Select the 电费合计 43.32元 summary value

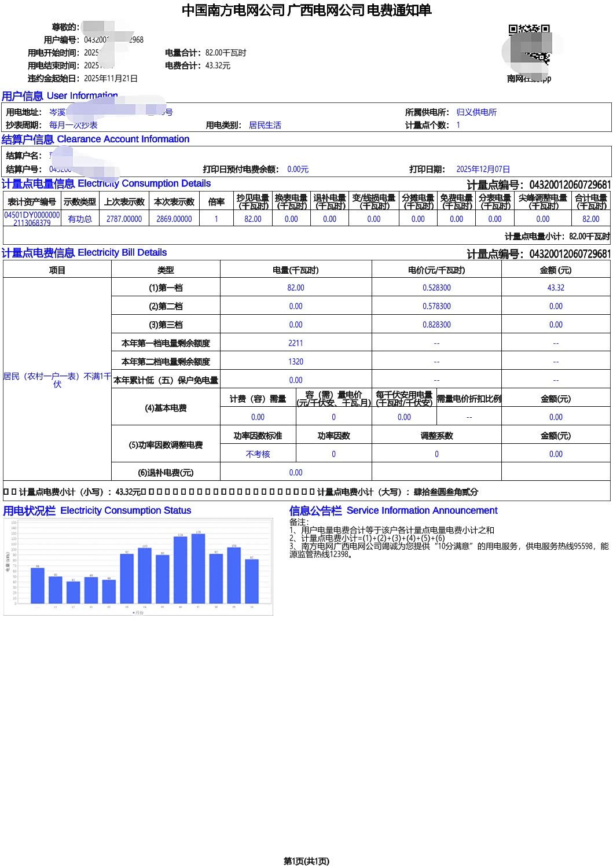pos(197,65)
